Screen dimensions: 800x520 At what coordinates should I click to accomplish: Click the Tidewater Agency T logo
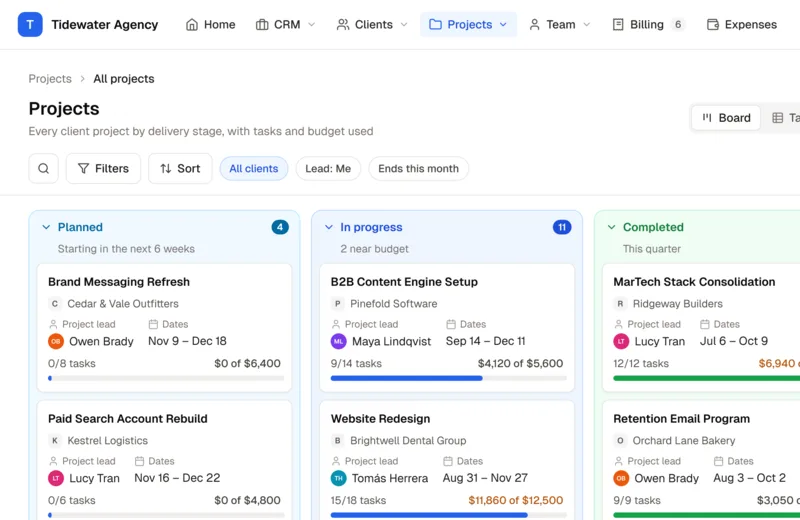point(30,24)
